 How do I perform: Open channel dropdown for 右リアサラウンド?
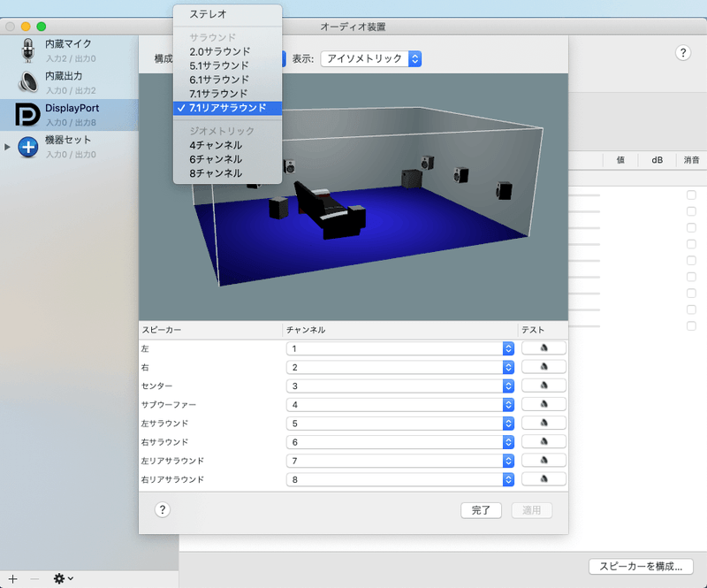point(400,480)
